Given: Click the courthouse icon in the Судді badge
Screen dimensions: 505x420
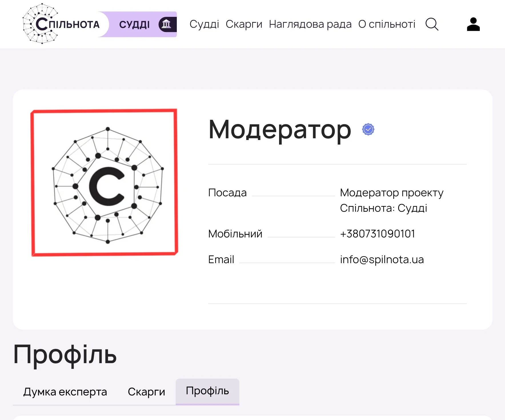Looking at the screenshot, I should tap(166, 24).
